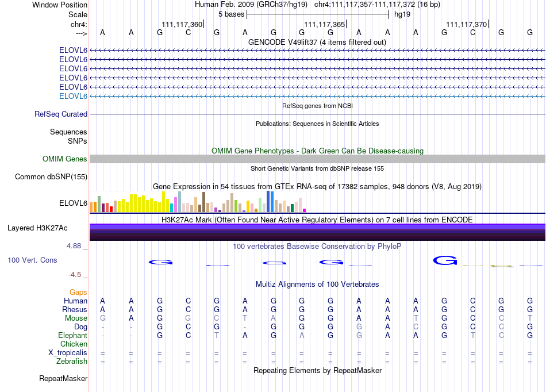546x392 pixels.
Task: Click the magenta last bar of GTEx chart
Action: tap(305, 210)
